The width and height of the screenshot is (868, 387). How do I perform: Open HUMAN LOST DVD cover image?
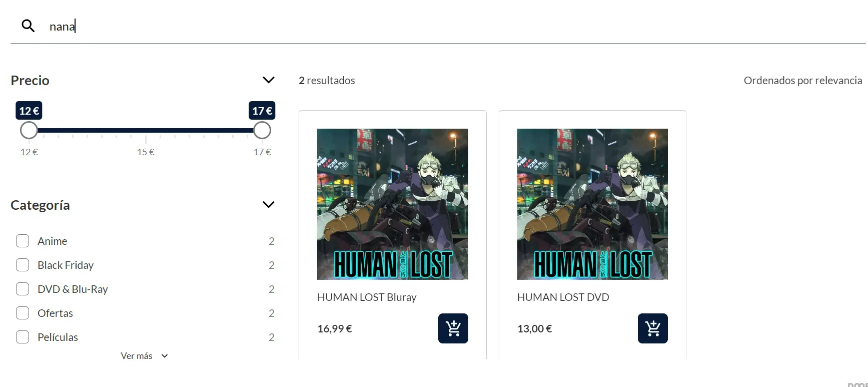point(592,204)
